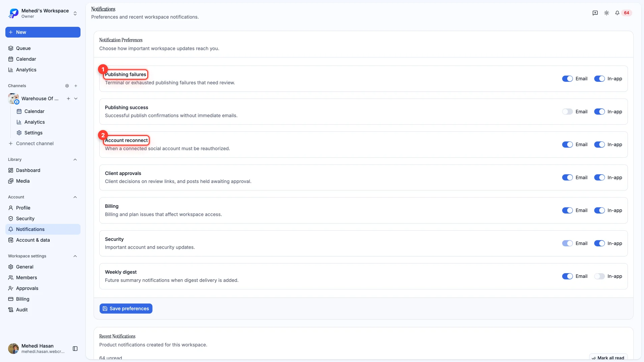Open the bell notifications with 64 badge
The width and height of the screenshot is (644, 362).
(623, 13)
